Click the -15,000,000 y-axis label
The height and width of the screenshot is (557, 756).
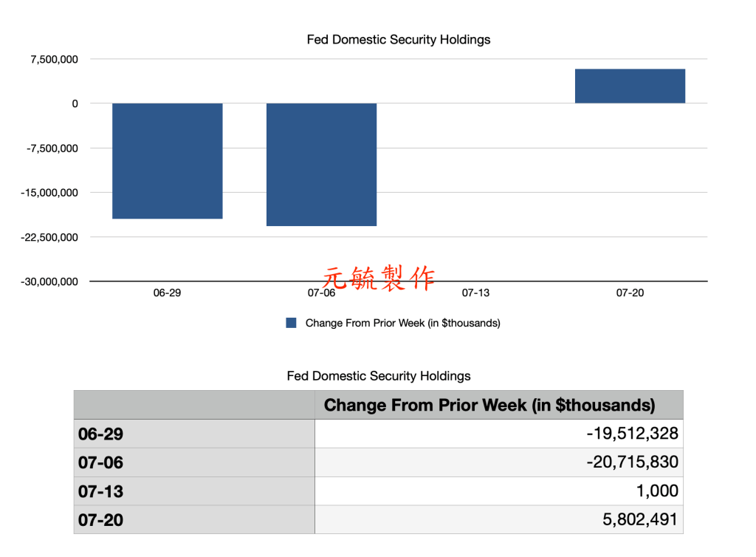[x=49, y=193]
